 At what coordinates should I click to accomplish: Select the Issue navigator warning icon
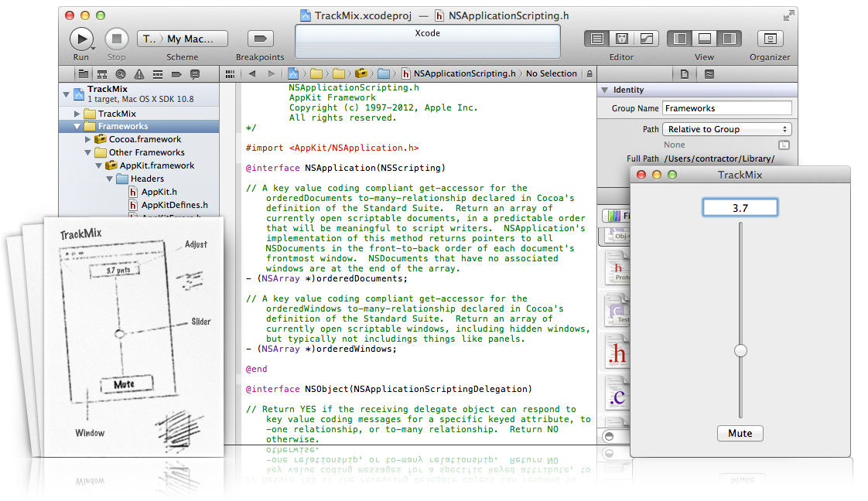(x=139, y=74)
